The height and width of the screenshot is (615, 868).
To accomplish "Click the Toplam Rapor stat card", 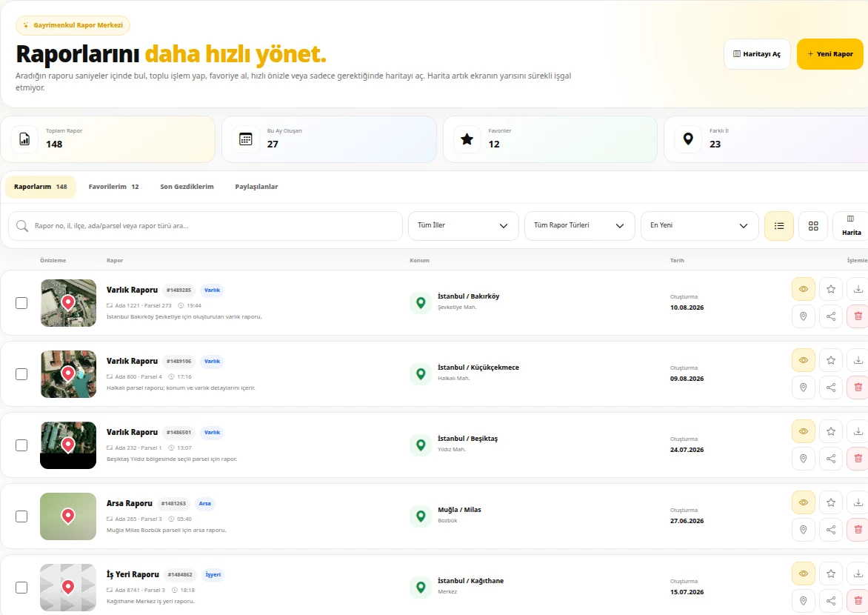I will point(108,139).
